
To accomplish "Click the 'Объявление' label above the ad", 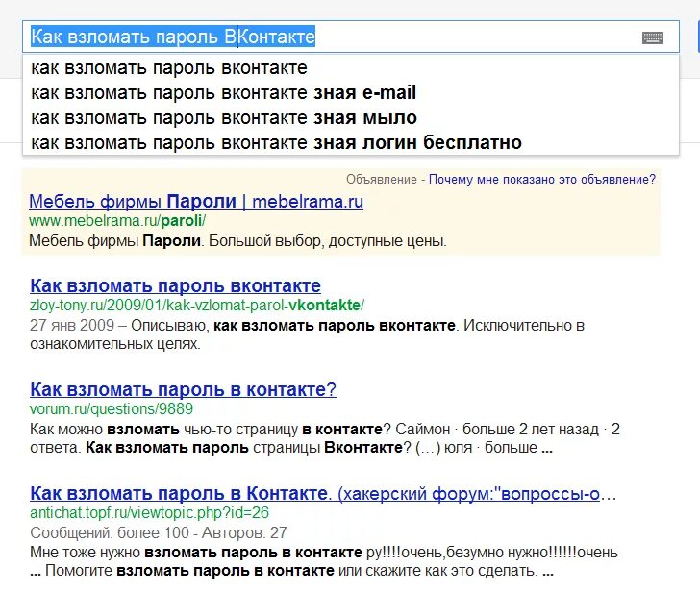I will tap(382, 180).
